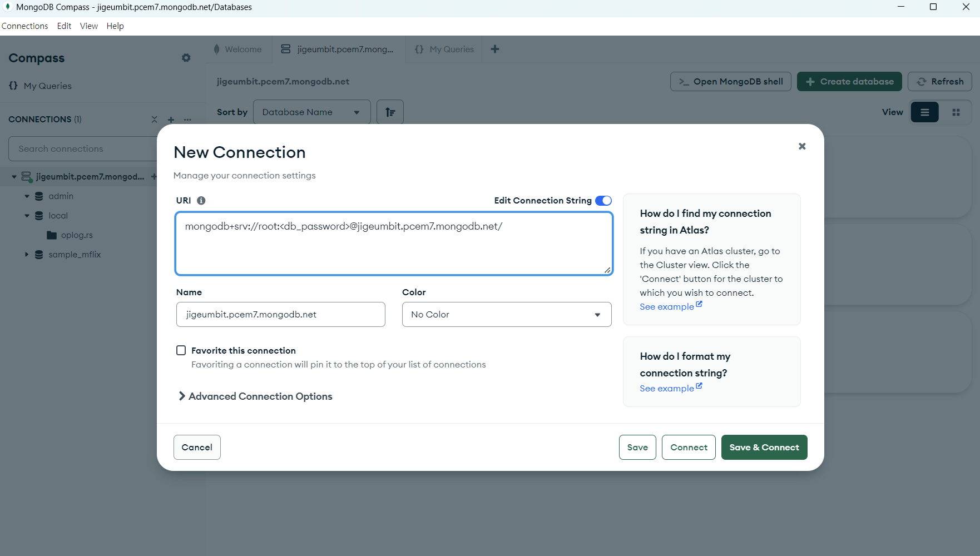Refresh the databases list
980x556 pixels.
[x=940, y=82]
